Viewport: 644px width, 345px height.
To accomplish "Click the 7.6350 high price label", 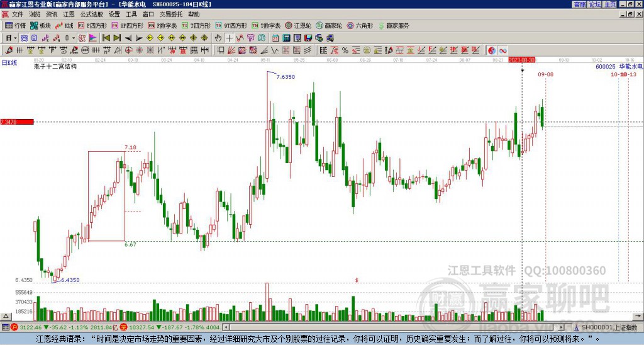I will pyautogui.click(x=286, y=77).
